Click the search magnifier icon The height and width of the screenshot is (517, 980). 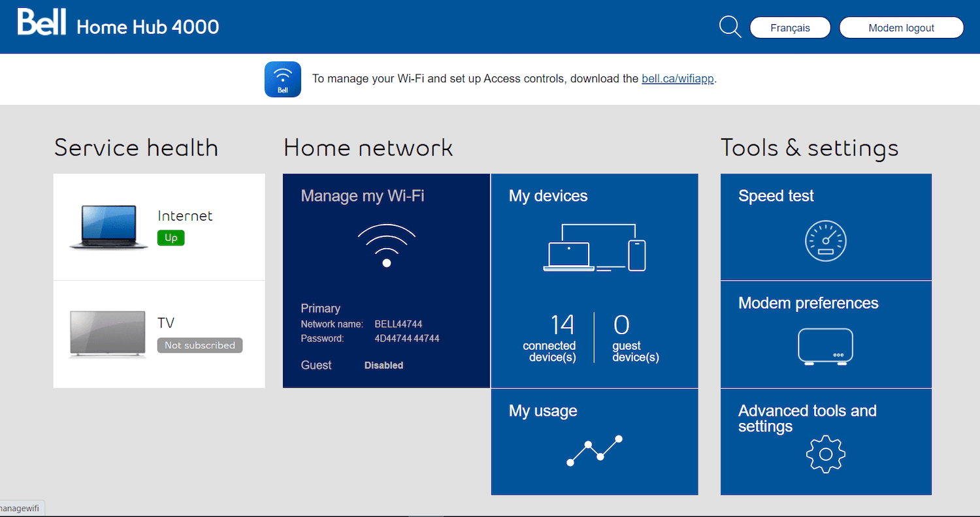click(x=730, y=27)
